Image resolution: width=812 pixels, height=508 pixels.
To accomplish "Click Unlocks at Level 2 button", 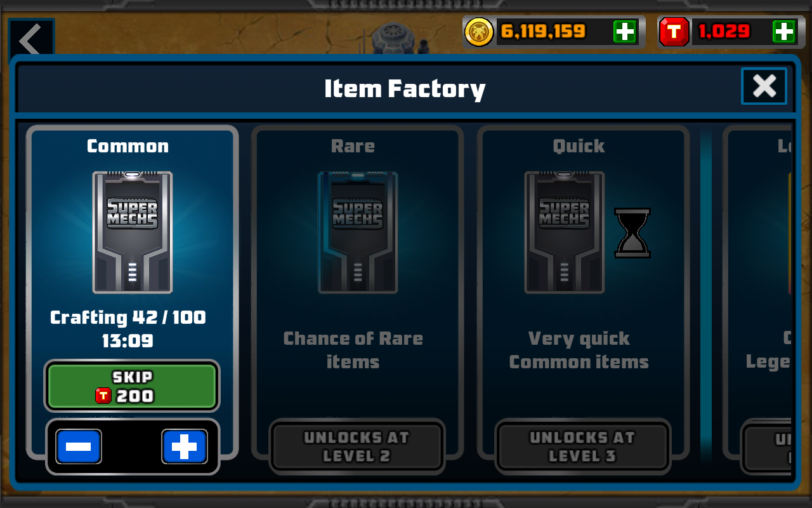I will (x=357, y=446).
